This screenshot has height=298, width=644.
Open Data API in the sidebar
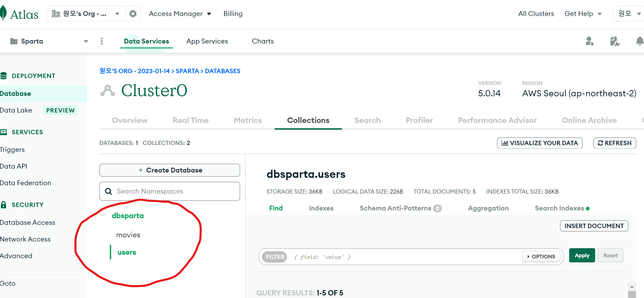(x=13, y=166)
